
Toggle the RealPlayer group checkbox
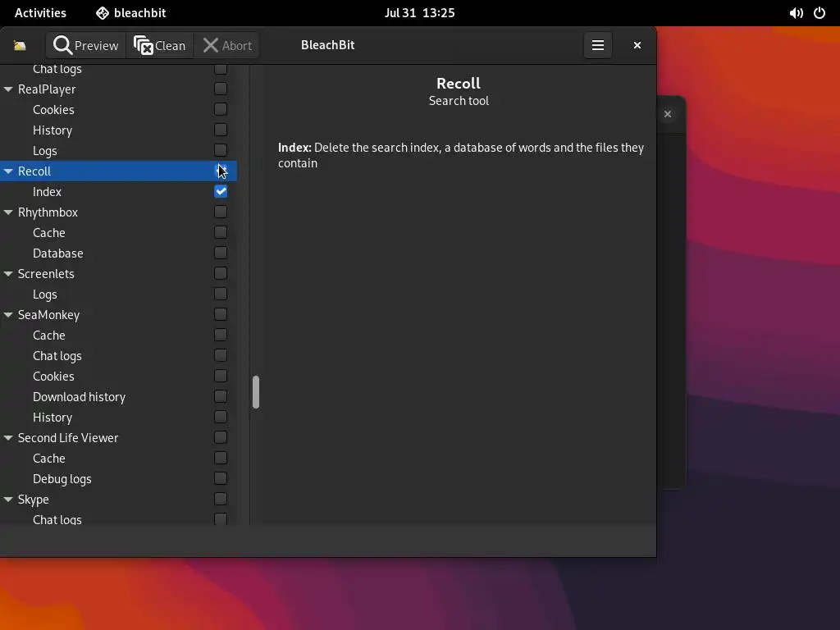click(221, 89)
